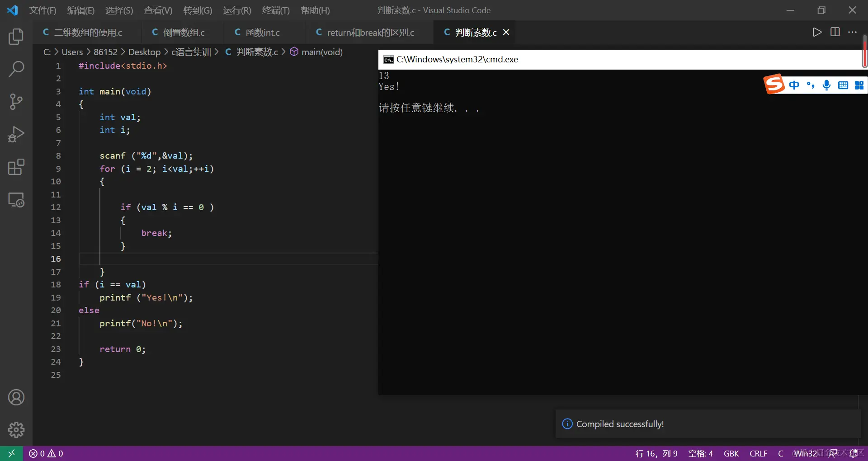
Task: Run the code with the play icon
Action: point(817,32)
